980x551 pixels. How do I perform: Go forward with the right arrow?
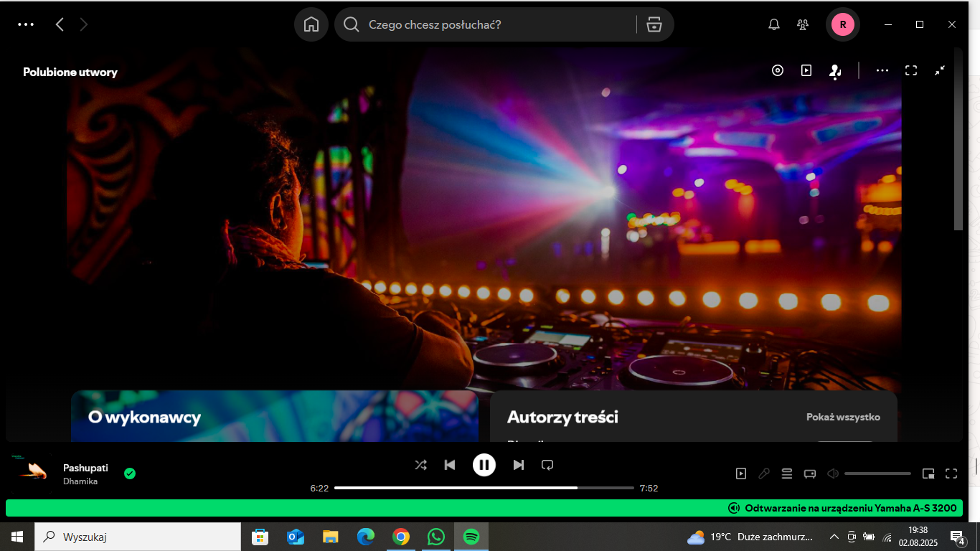(x=84, y=24)
